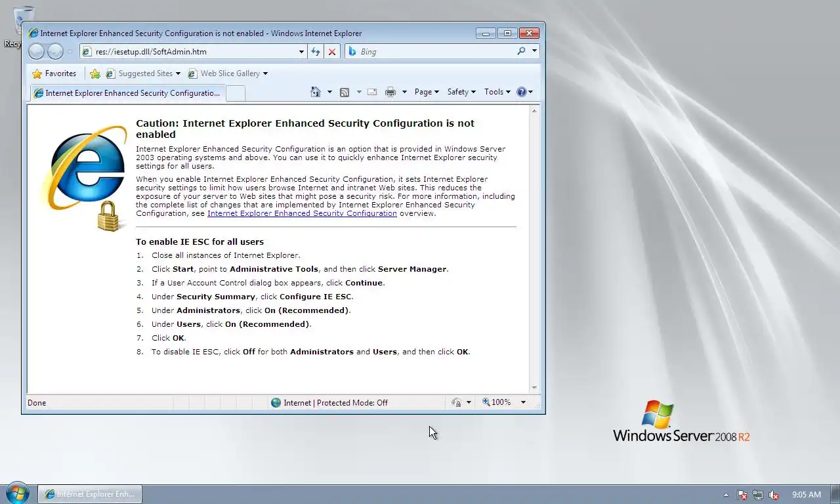This screenshot has height=504, width=840.
Task: Click the Done status bar text
Action: point(37,403)
